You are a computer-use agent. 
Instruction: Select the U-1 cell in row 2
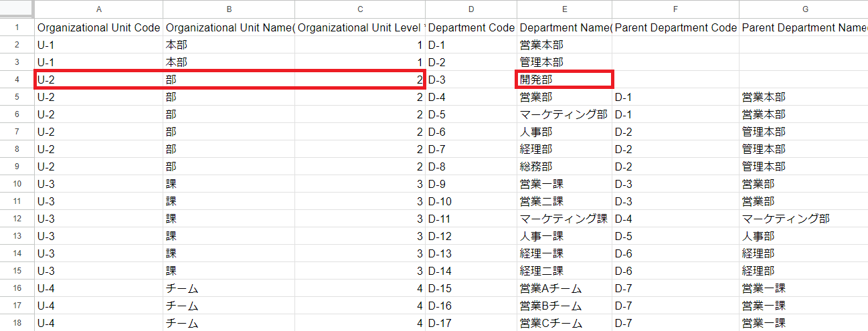click(99, 45)
